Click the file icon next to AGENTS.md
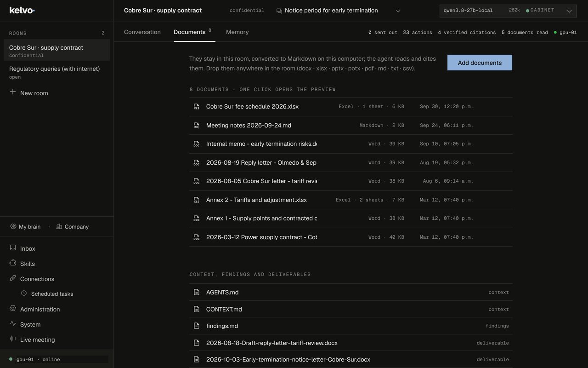This screenshot has width=588, height=368. click(197, 292)
